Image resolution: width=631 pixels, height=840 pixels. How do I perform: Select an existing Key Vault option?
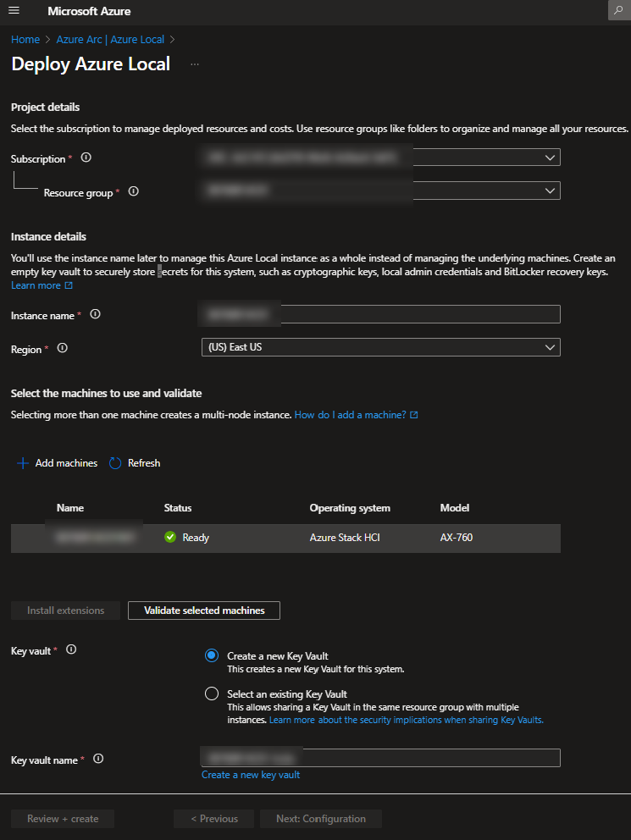coord(212,694)
